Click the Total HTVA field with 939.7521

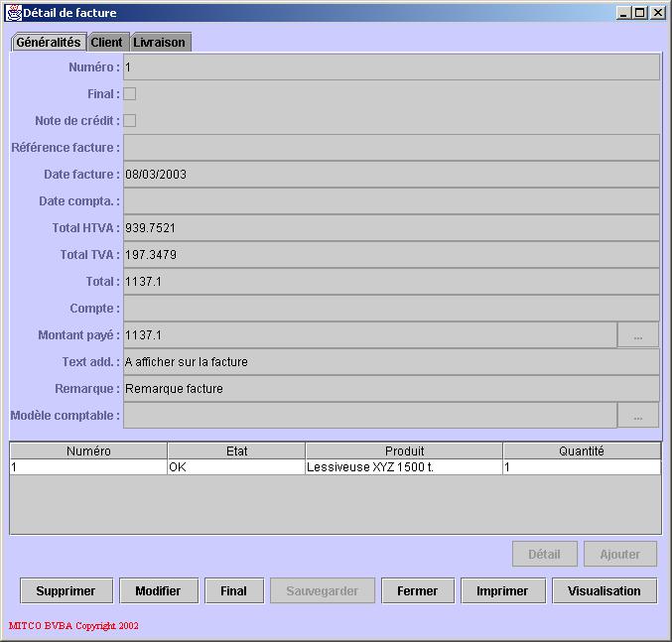point(391,228)
